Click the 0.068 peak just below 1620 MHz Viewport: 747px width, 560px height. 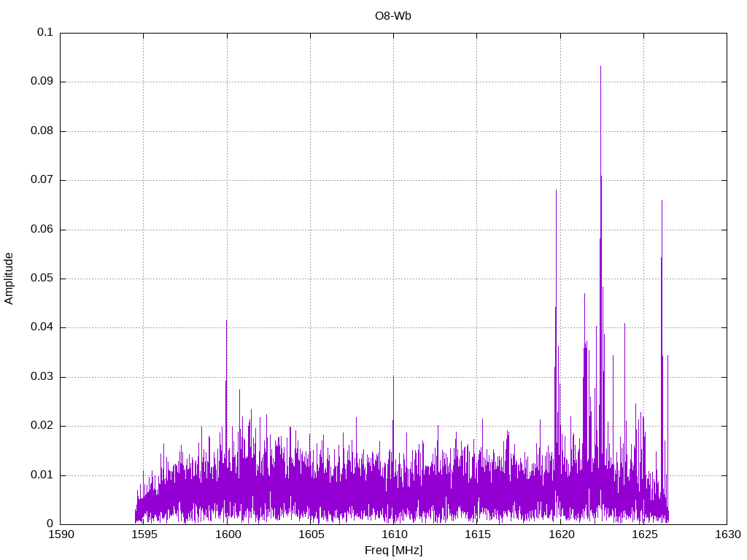[556, 190]
